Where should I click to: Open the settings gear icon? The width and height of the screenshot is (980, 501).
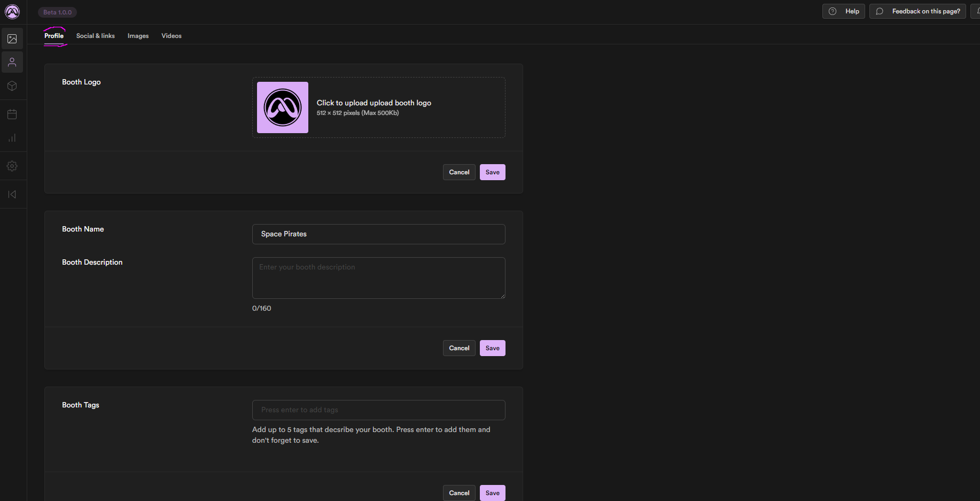point(12,166)
